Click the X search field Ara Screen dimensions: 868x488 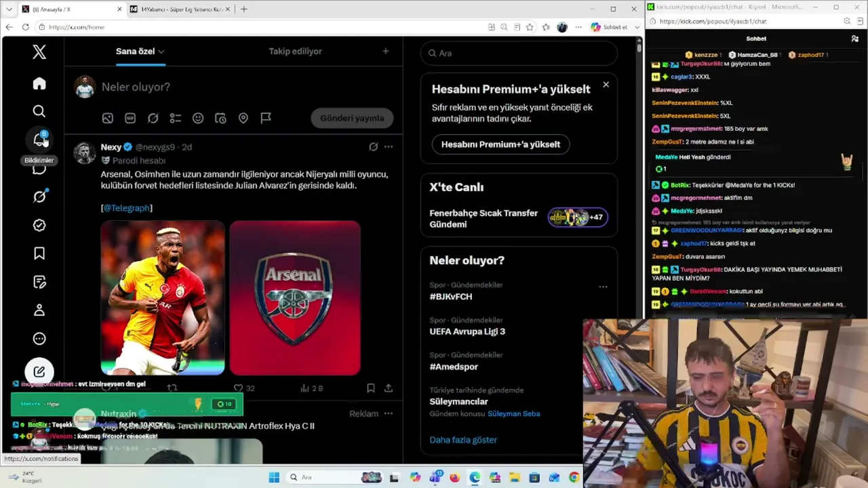pyautogui.click(x=519, y=53)
